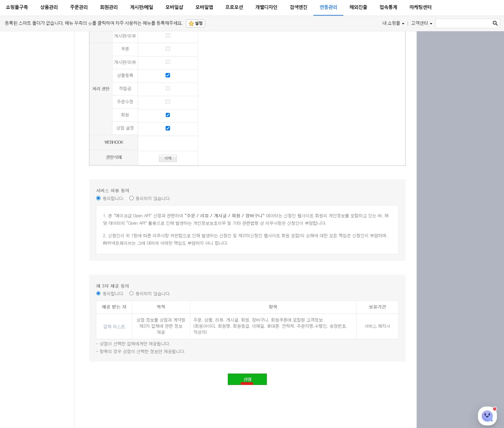Screen dimensions: 504x428
Task: Open the 업체 리스트 link
Action: pos(114,326)
